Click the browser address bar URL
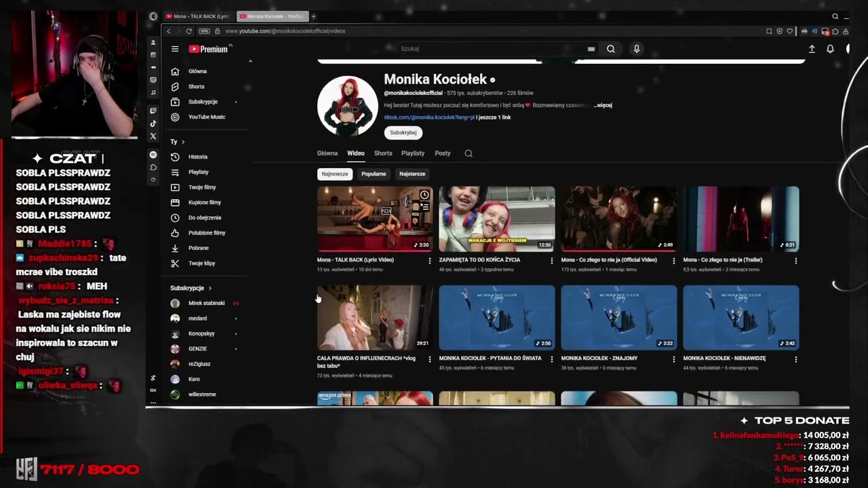This screenshot has height=488, width=868. [x=285, y=31]
